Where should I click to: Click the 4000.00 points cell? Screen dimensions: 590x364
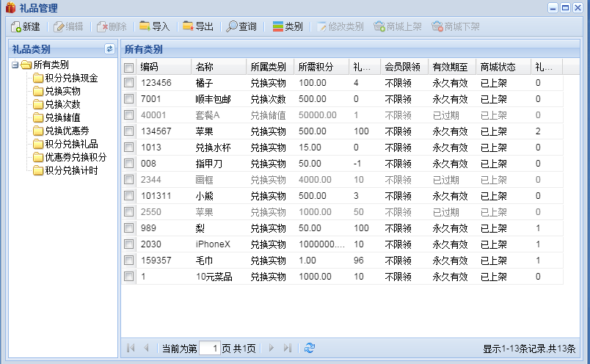click(x=321, y=180)
